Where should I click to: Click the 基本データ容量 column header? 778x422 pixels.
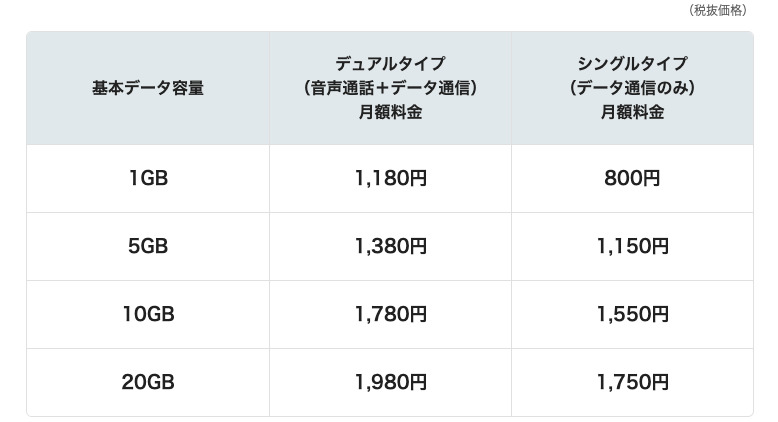coord(148,88)
